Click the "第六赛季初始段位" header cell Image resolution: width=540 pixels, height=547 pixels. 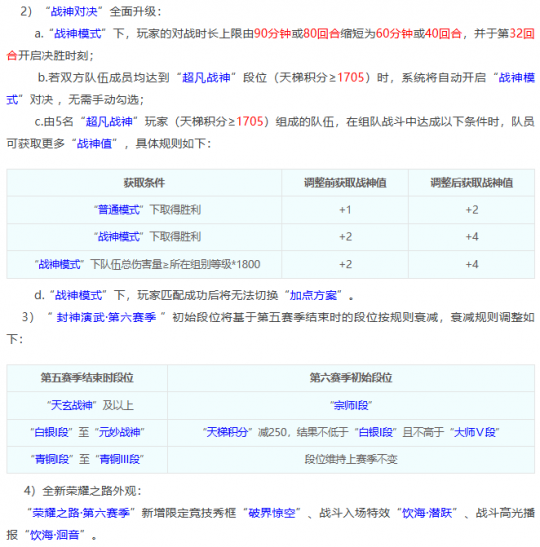[351, 378]
